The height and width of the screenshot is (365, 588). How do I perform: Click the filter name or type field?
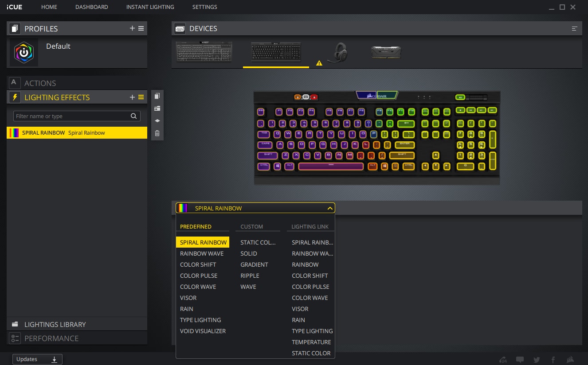[x=72, y=116]
